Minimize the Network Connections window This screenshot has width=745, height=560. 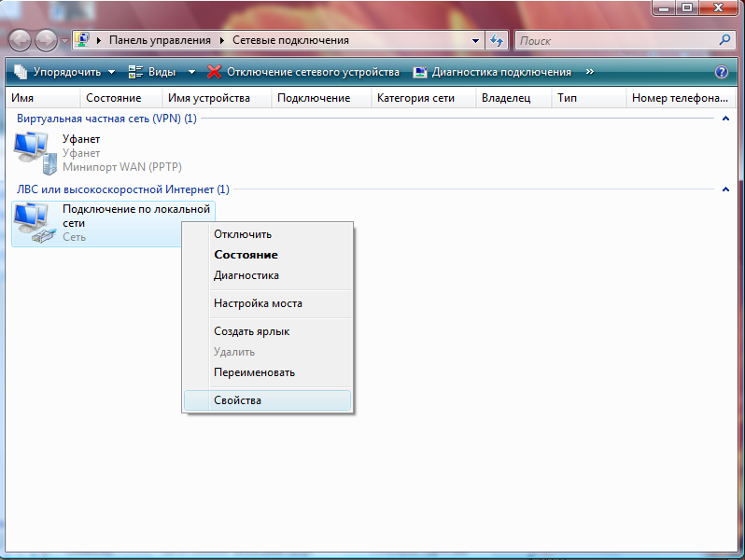(x=664, y=7)
